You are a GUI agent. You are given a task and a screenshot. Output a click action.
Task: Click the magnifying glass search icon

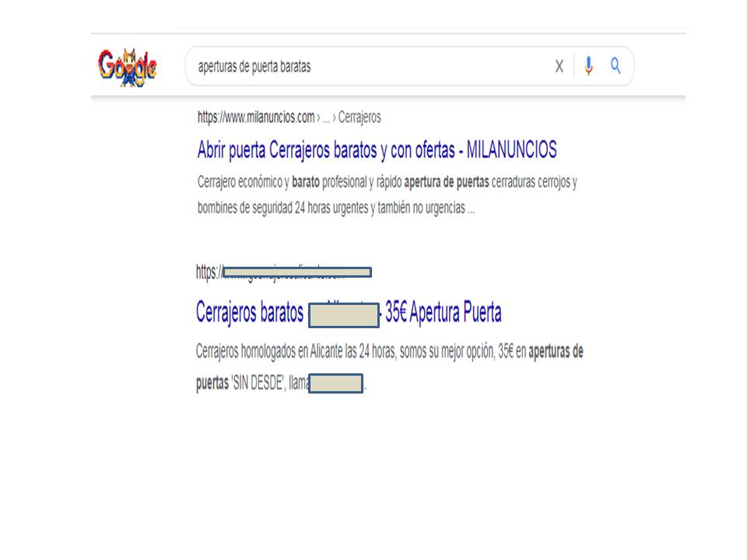[x=615, y=65]
